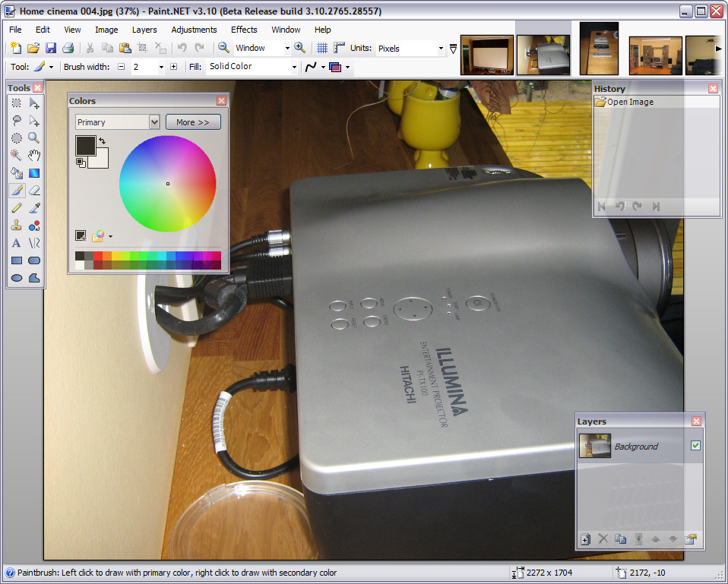Click the More >> button in Colors
728x584 pixels.
(193, 122)
